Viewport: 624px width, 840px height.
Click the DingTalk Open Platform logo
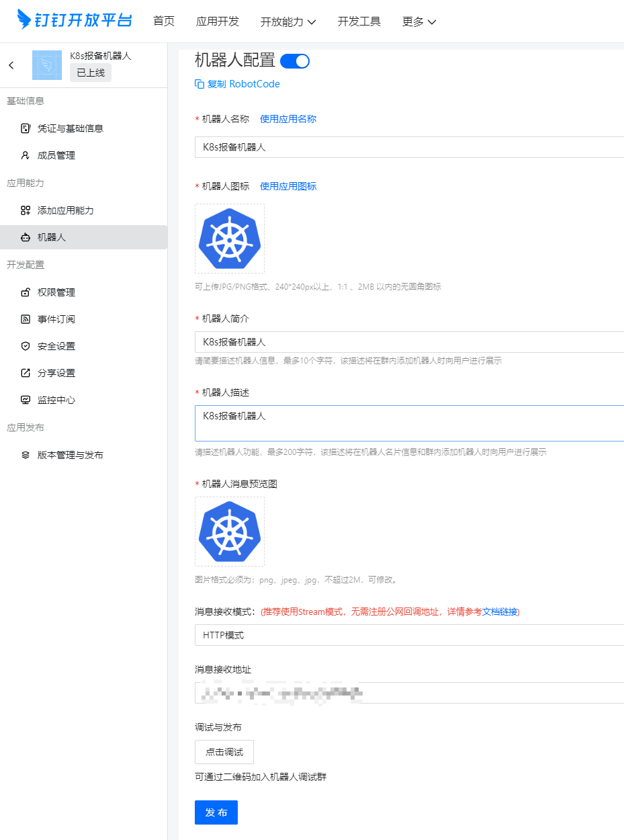pyautogui.click(x=75, y=20)
